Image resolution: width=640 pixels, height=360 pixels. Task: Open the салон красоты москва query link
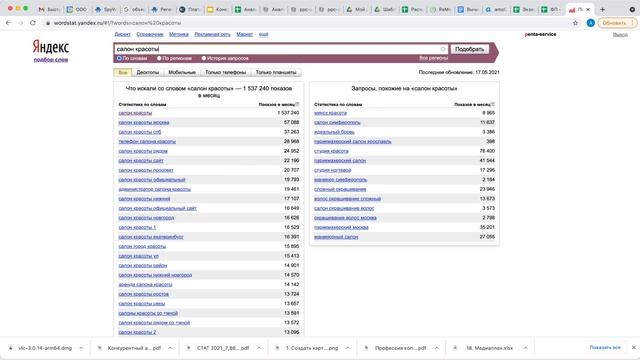pos(144,122)
